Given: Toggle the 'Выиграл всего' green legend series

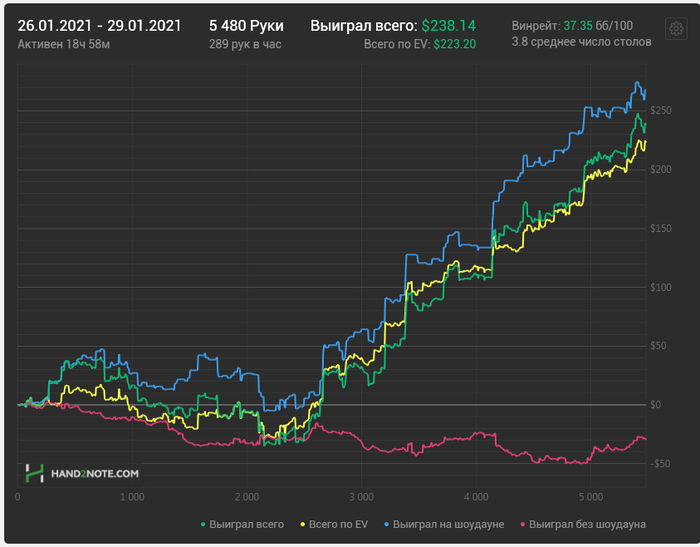Looking at the screenshot, I should (x=242, y=524).
